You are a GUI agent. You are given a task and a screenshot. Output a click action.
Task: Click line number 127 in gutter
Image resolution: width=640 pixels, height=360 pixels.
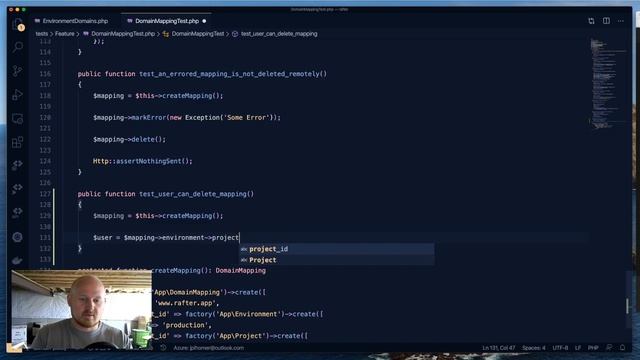45,194
